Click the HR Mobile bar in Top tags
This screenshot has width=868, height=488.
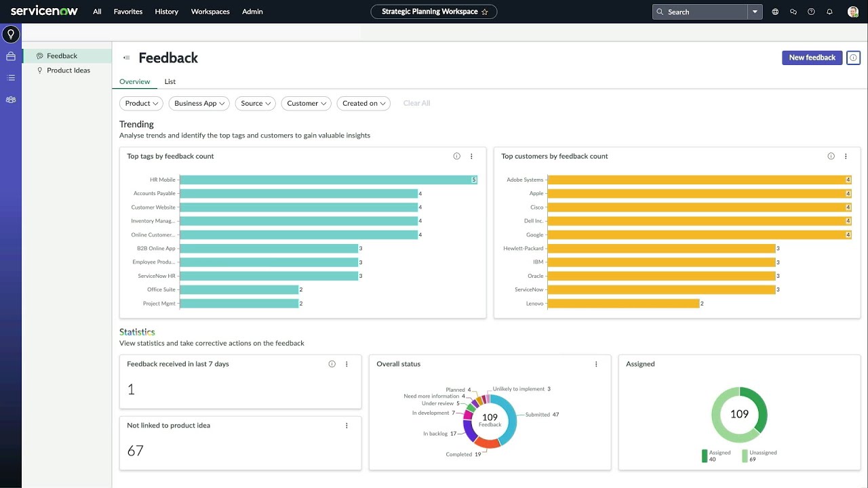[x=328, y=180]
